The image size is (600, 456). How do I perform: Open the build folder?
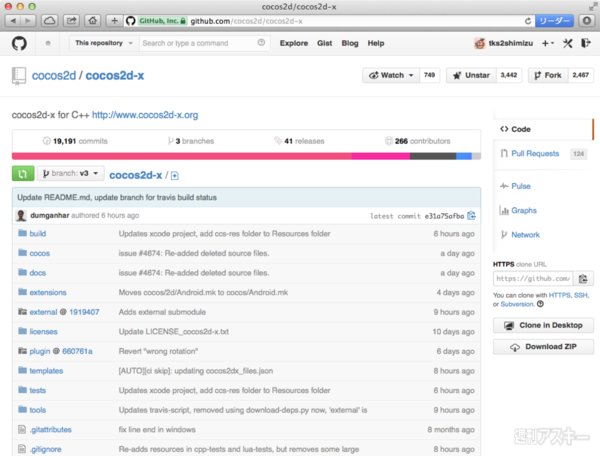point(38,233)
